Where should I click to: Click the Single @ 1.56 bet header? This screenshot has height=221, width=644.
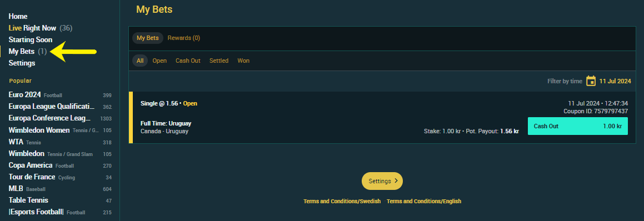point(169,103)
